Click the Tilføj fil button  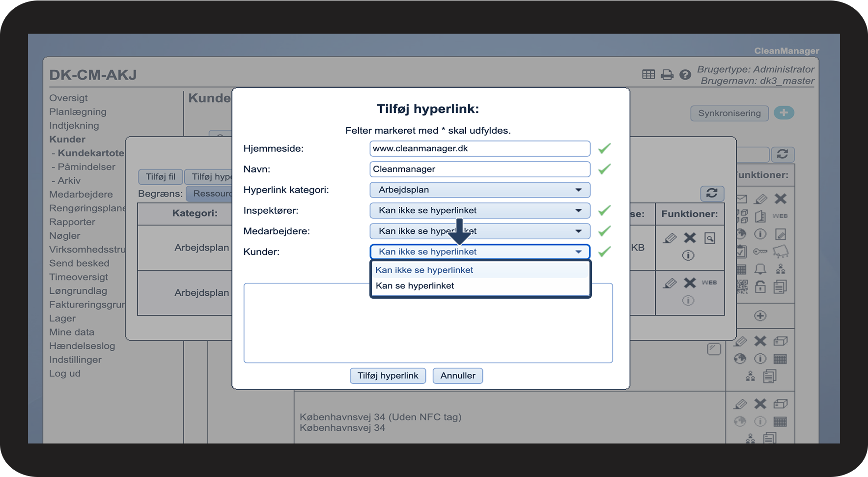pos(161,176)
